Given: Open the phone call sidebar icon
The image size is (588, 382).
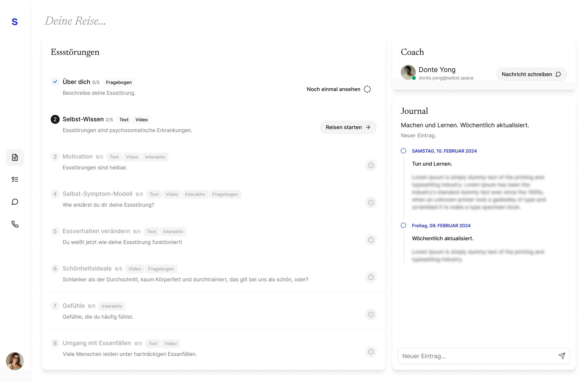Looking at the screenshot, I should [15, 224].
